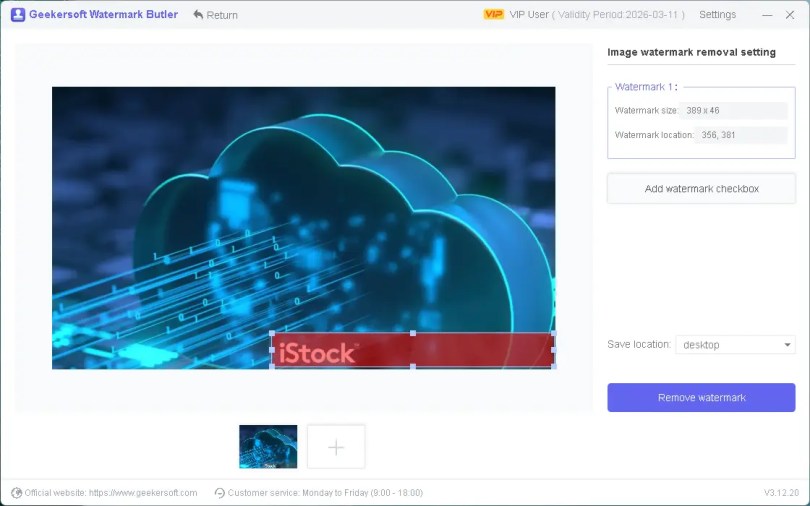Close the Watermark Butler window
The image size is (810, 506).
790,15
